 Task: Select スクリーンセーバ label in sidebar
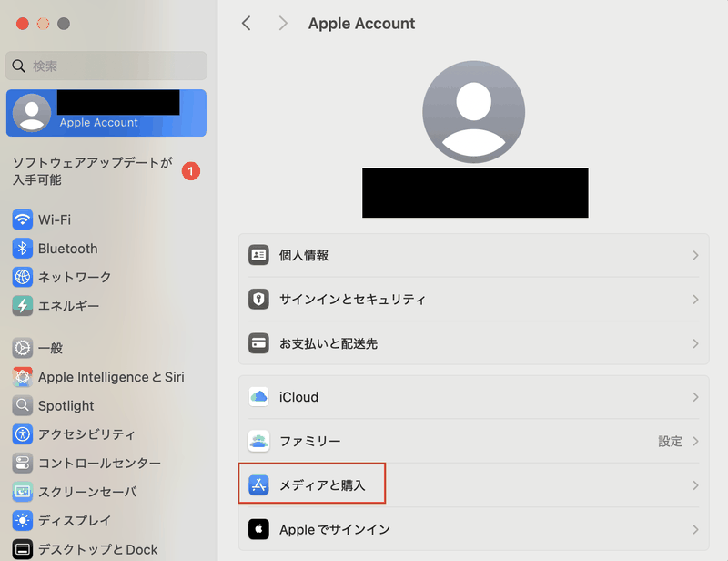(x=87, y=492)
